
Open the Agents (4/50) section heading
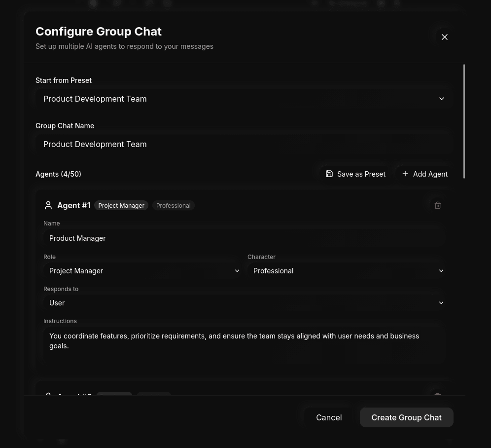pyautogui.click(x=58, y=174)
